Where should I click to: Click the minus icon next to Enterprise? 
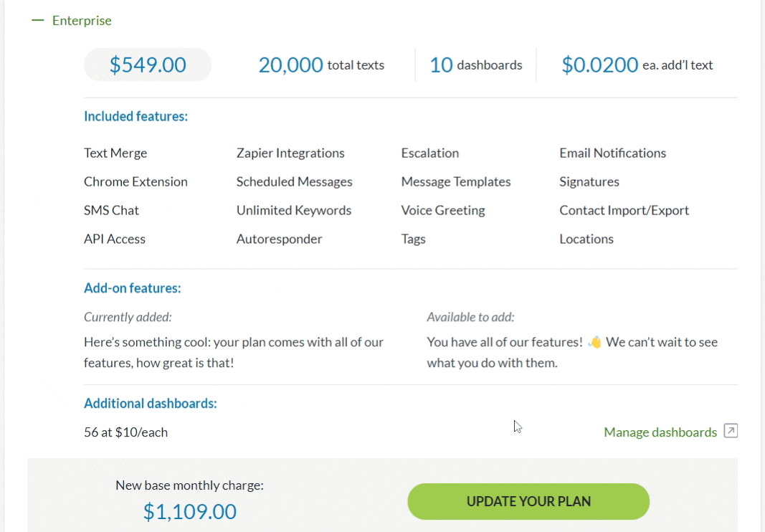(38, 21)
